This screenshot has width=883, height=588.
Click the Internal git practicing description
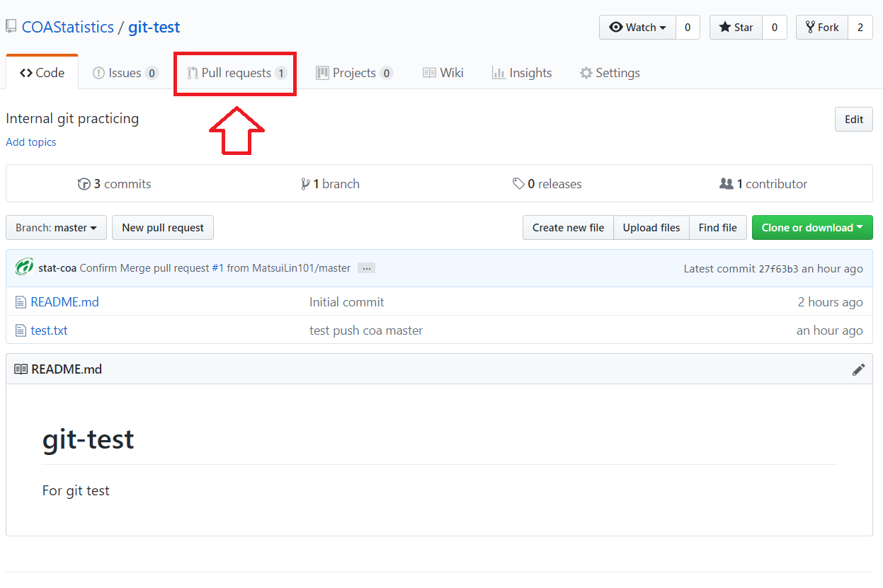coord(72,119)
